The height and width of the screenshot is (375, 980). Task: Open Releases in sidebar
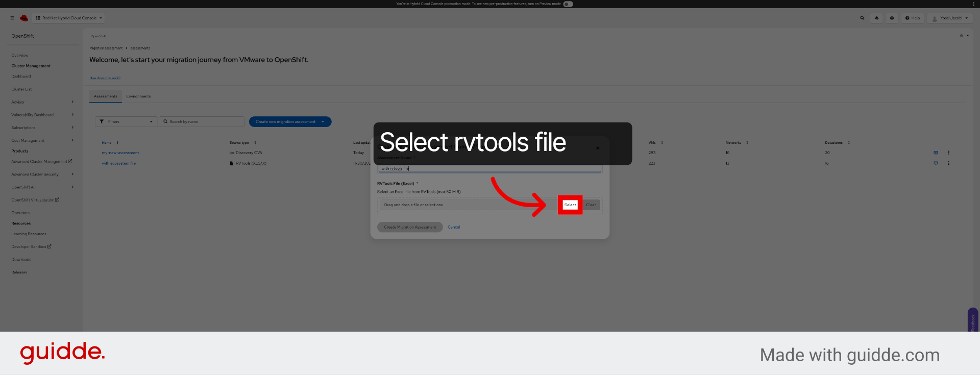[19, 272]
